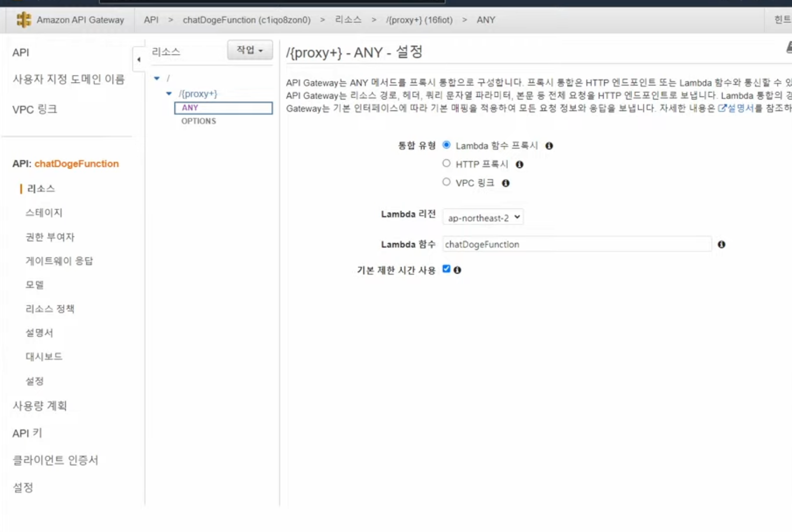Open API in left navigation
Viewport: 792px width, 532px height.
click(21, 53)
